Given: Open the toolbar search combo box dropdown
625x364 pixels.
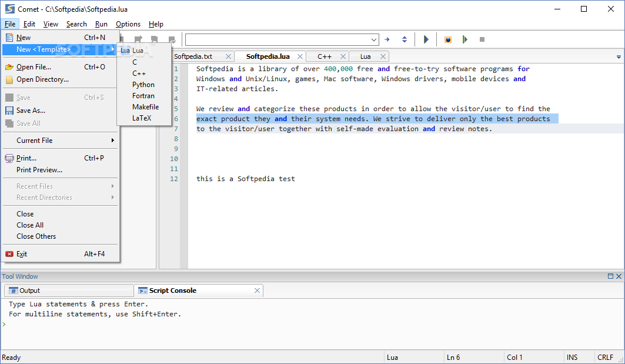Looking at the screenshot, I should [x=373, y=39].
